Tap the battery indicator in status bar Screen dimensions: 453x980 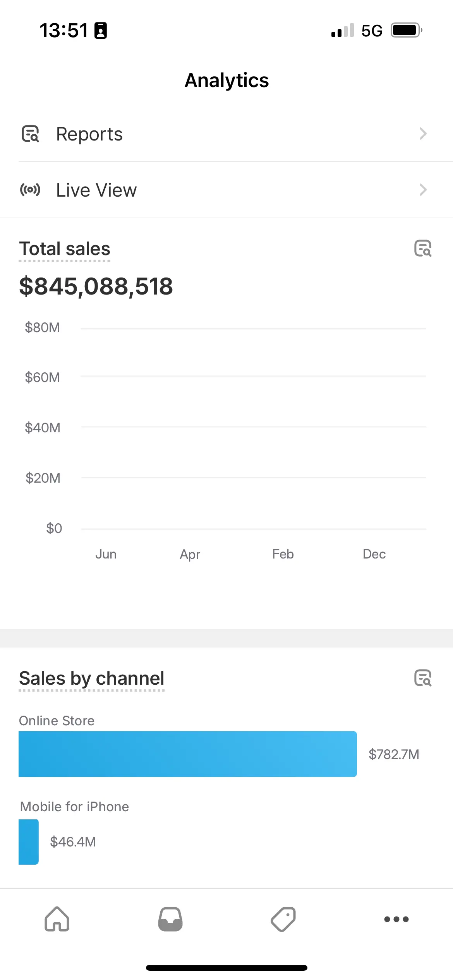406,30
